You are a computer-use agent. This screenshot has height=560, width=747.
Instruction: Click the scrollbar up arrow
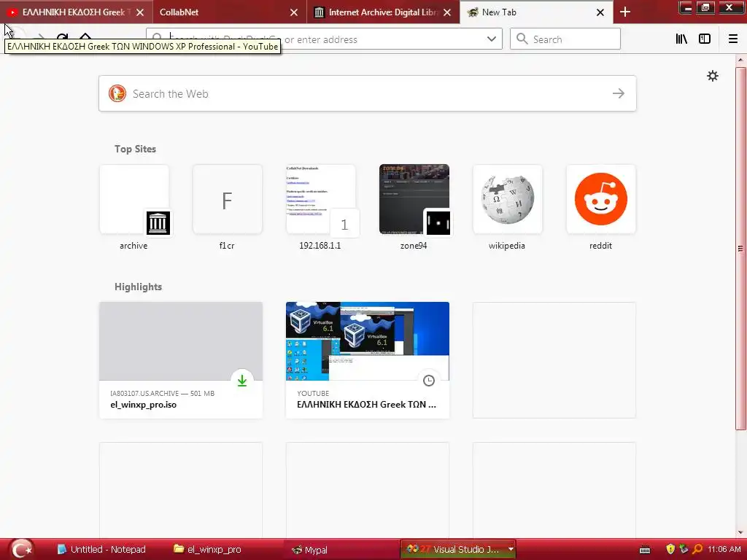coord(740,60)
